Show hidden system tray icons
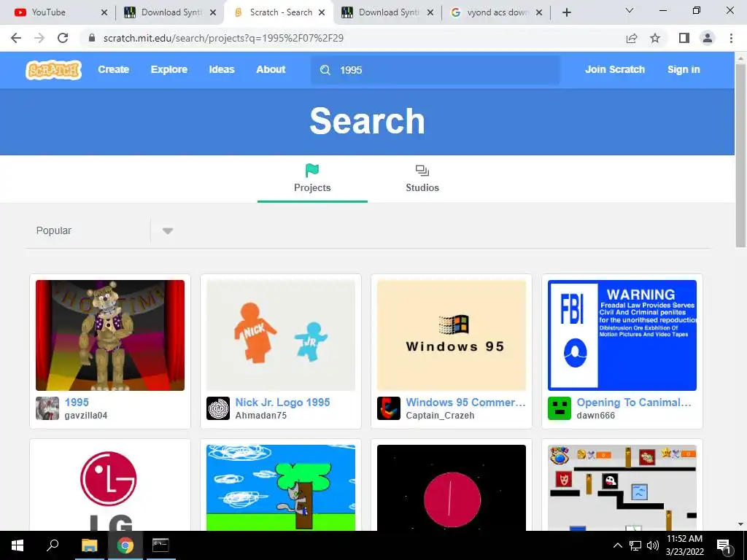This screenshot has height=560, width=747. click(x=617, y=545)
